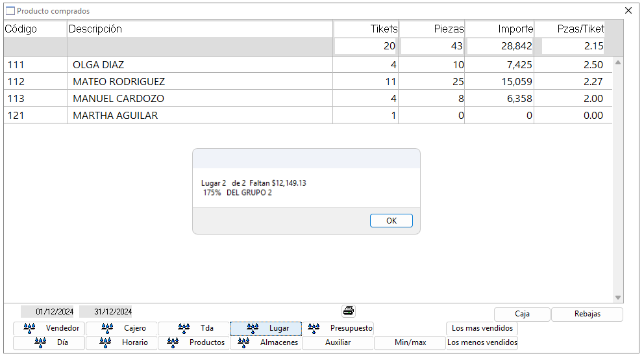
Task: Click the Caja button
Action: (522, 314)
